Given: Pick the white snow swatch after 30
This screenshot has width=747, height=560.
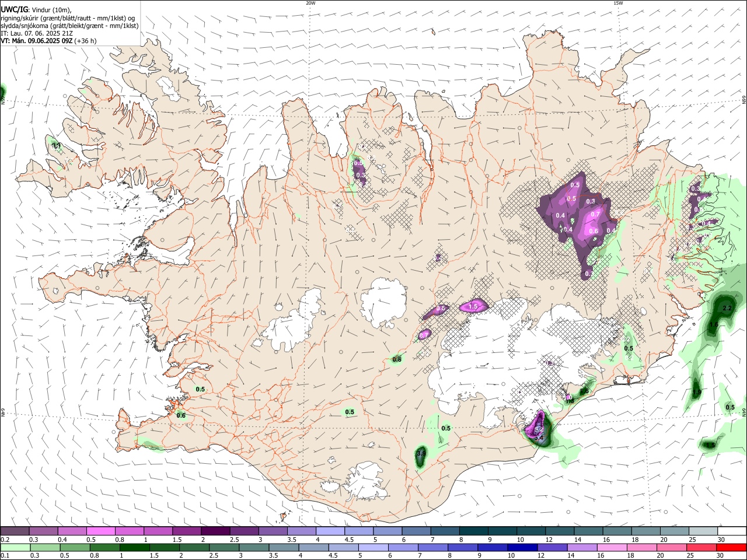Looking at the screenshot, I should (x=732, y=531).
